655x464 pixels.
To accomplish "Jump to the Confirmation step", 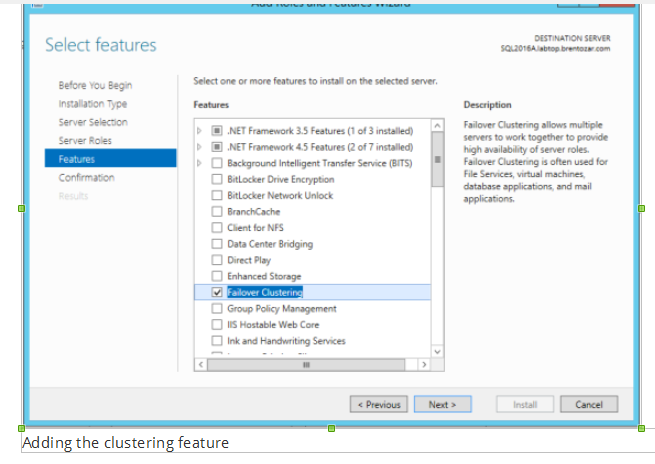I will [86, 177].
